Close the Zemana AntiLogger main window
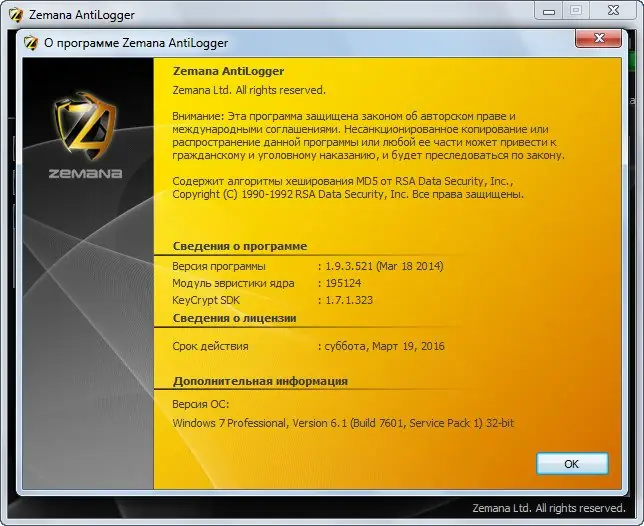Viewport: 644px width, 526px height. tap(613, 11)
